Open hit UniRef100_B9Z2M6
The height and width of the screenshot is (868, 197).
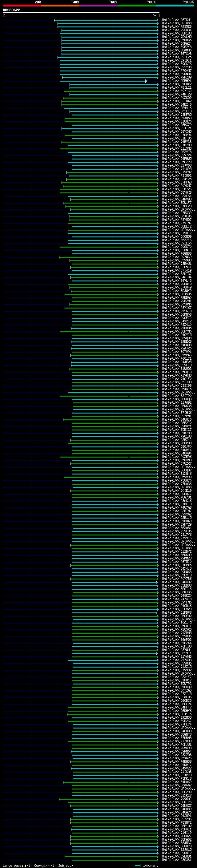point(177,819)
